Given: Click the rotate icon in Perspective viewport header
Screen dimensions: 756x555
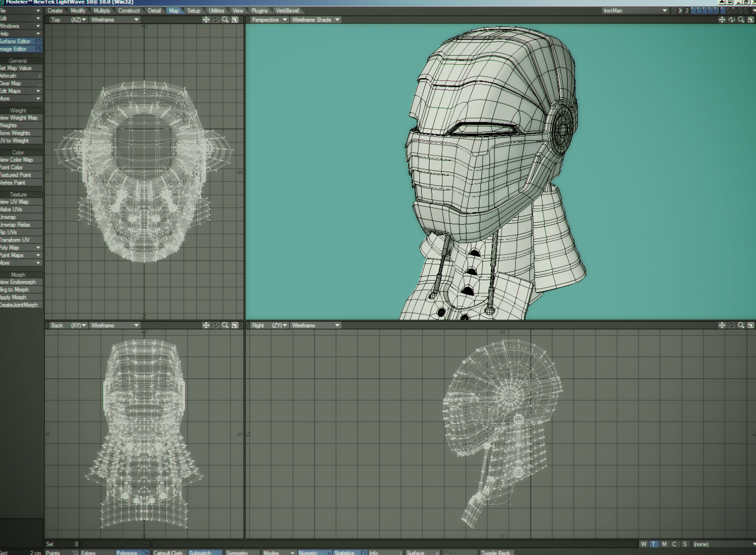Looking at the screenshot, I should click(731, 20).
